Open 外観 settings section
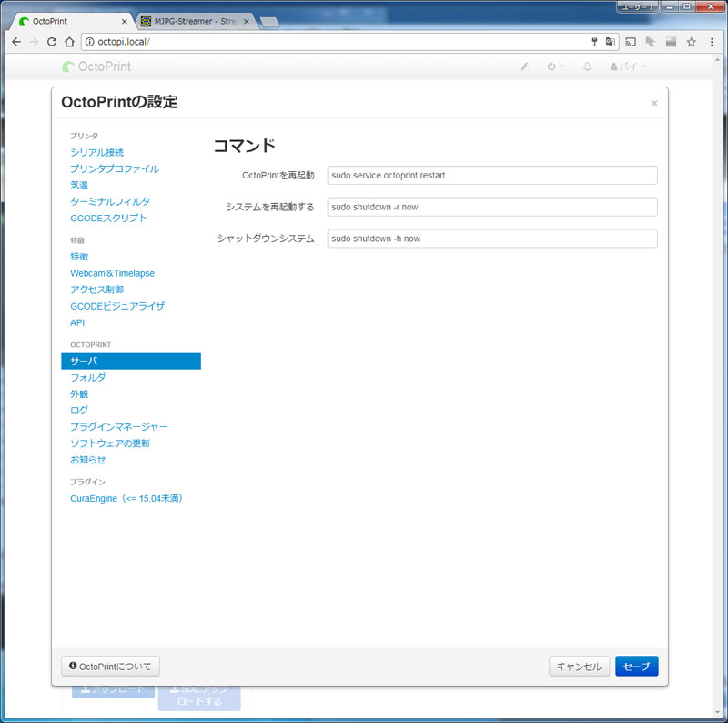Image resolution: width=728 pixels, height=723 pixels. point(79,394)
